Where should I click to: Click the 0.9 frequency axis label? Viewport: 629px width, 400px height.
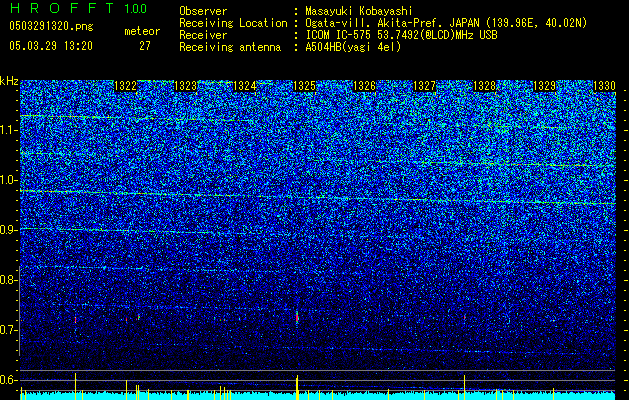click(9, 230)
